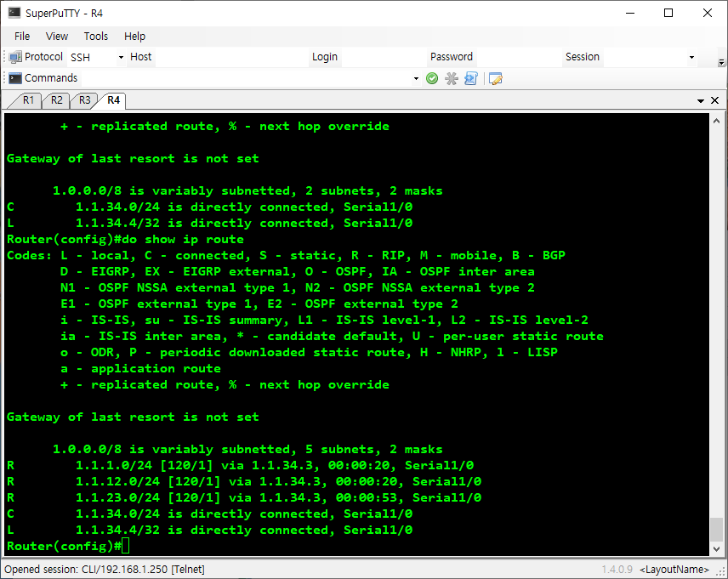Image resolution: width=728 pixels, height=579 pixels.
Task: Open the File menu
Action: pos(22,37)
